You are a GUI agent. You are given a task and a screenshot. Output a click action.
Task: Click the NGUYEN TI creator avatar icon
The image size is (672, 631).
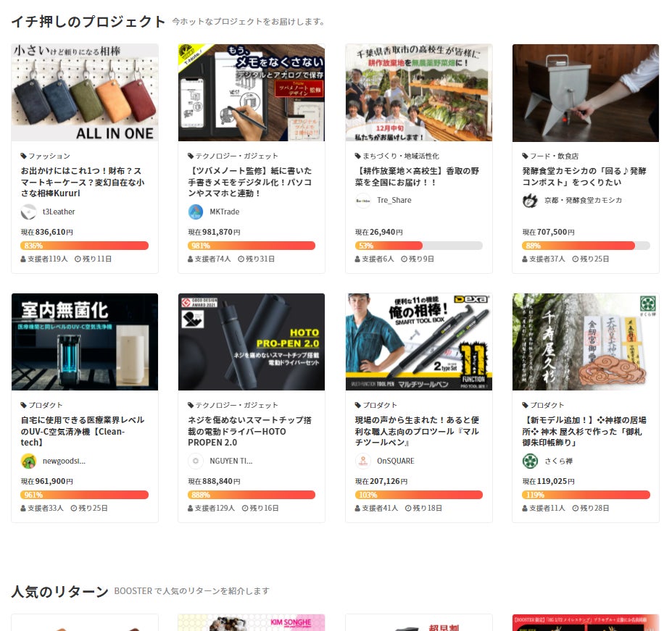pyautogui.click(x=196, y=461)
